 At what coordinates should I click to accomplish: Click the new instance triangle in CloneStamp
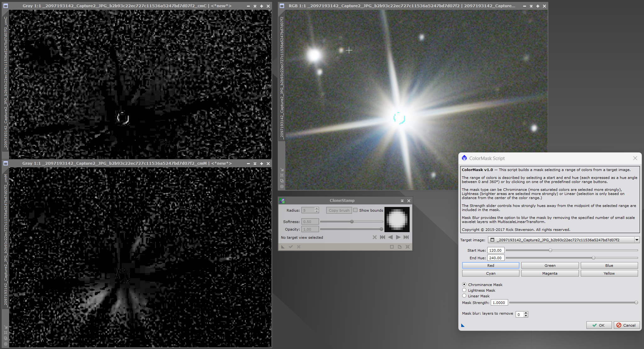click(x=283, y=247)
